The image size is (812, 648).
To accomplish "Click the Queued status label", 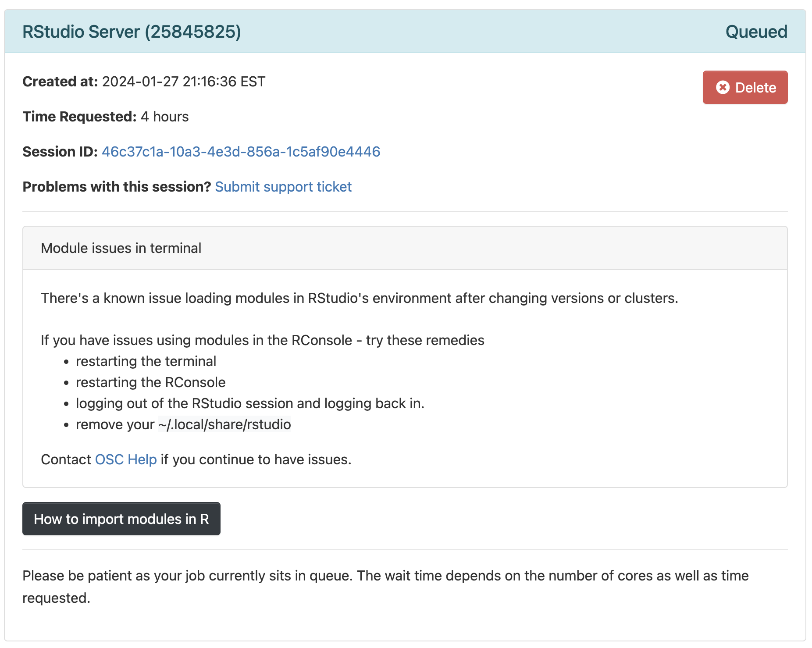I will click(x=756, y=32).
